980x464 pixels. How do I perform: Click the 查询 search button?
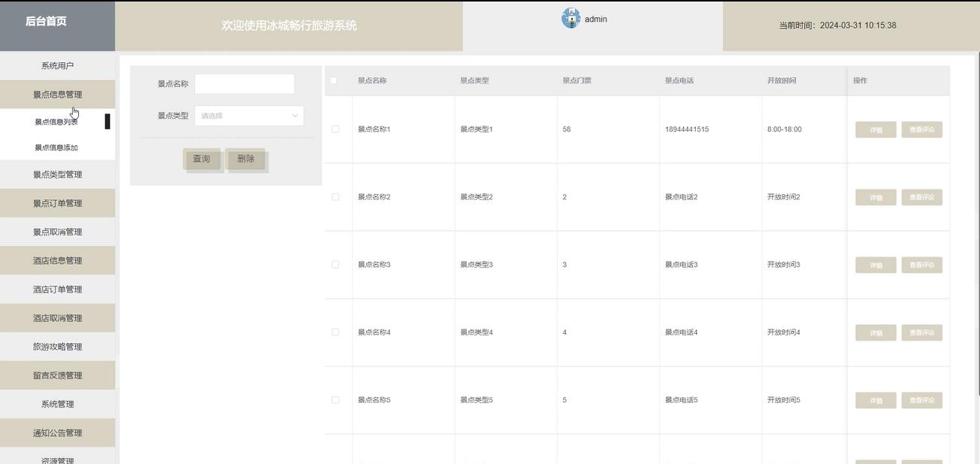click(x=201, y=159)
